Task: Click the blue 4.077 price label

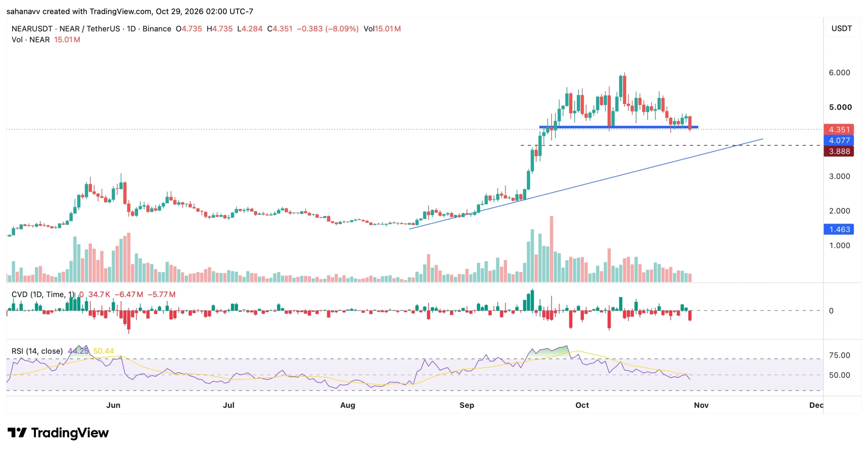Action: (x=839, y=140)
